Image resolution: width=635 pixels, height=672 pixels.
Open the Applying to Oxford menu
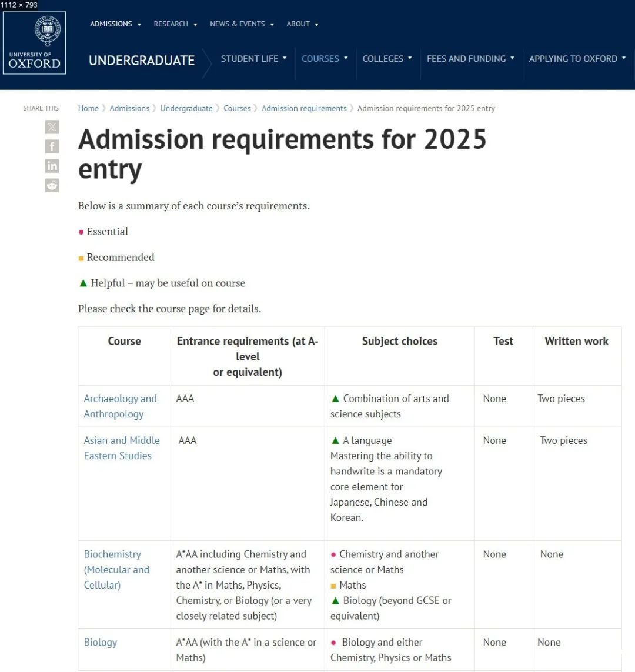pyautogui.click(x=577, y=59)
